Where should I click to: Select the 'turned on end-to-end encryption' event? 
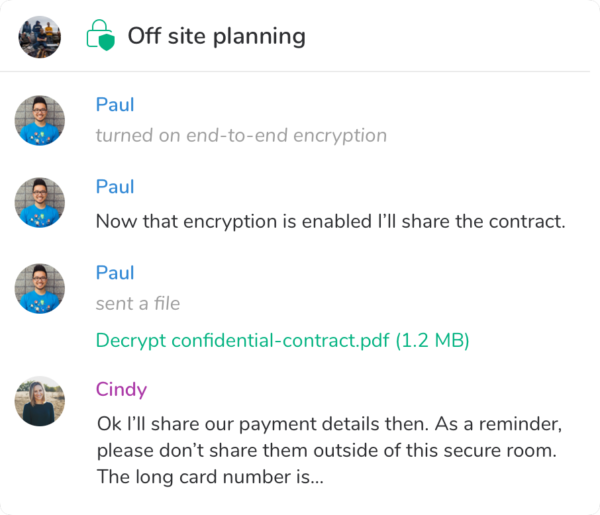[x=241, y=135]
